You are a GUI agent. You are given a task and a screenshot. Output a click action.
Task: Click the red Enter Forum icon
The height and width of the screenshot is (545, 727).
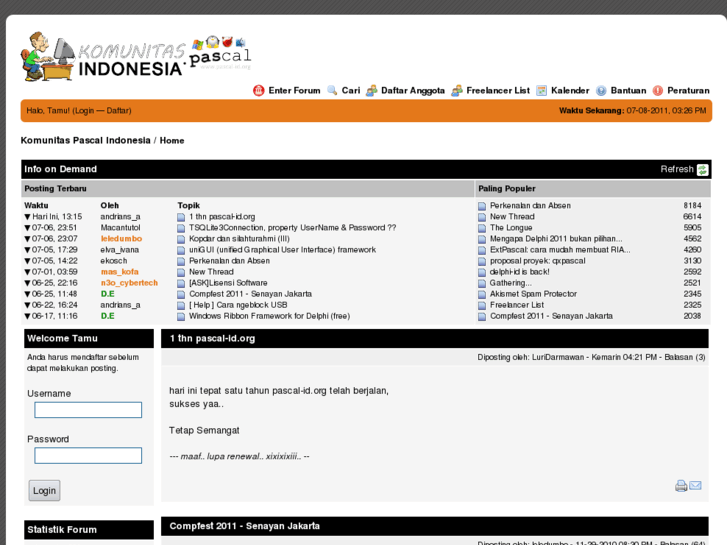tap(258, 90)
